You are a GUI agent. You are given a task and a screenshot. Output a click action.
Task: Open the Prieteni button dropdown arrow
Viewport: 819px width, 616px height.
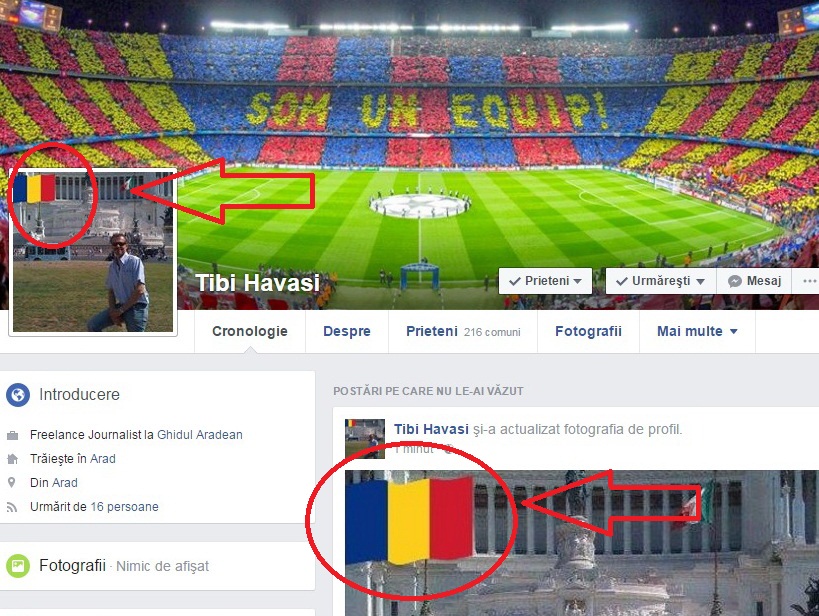578,282
